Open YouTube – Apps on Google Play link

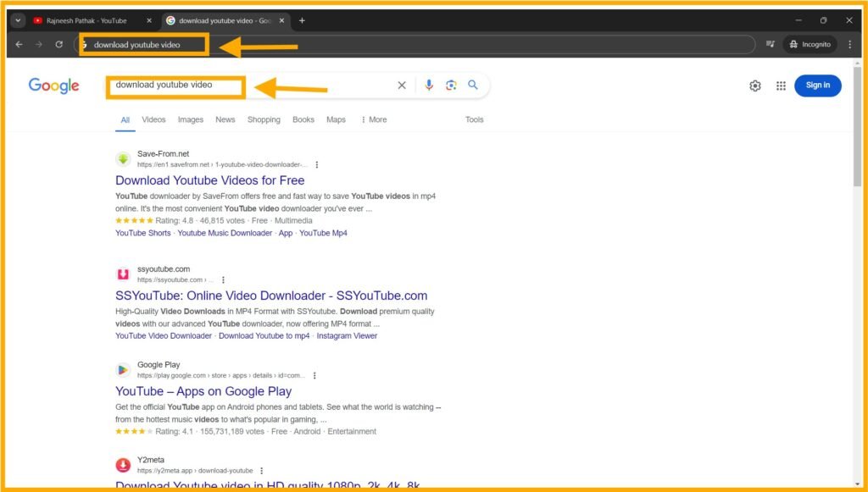click(203, 391)
